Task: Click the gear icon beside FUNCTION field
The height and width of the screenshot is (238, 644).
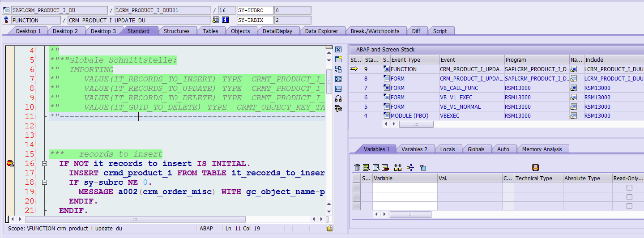Action: [x=6, y=20]
